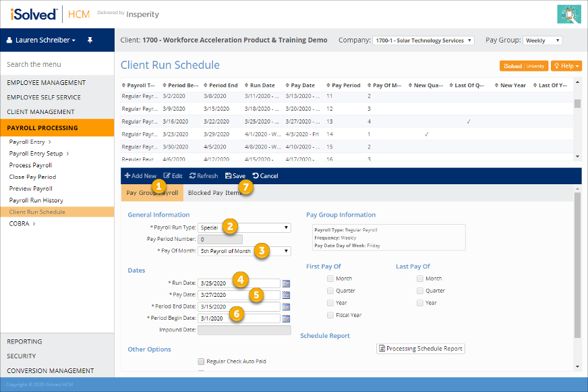Expand the Payroll Entry submenu
Viewport: 588px width, 392px height.
pos(30,142)
